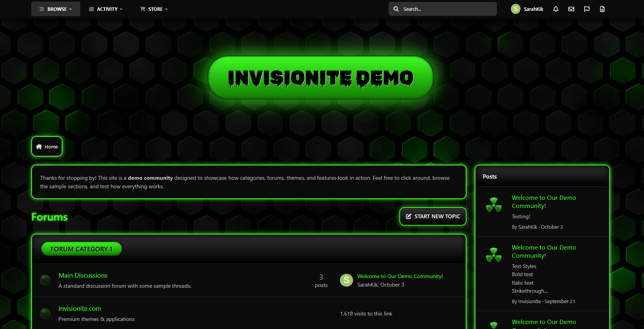This screenshot has width=644, height=329.
Task: Click Start New Topic button
Action: click(x=433, y=216)
